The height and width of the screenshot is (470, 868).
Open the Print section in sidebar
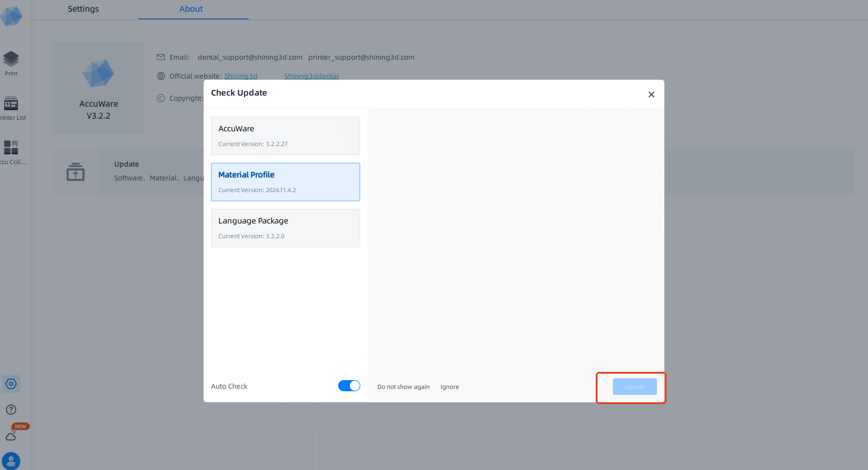(11, 64)
